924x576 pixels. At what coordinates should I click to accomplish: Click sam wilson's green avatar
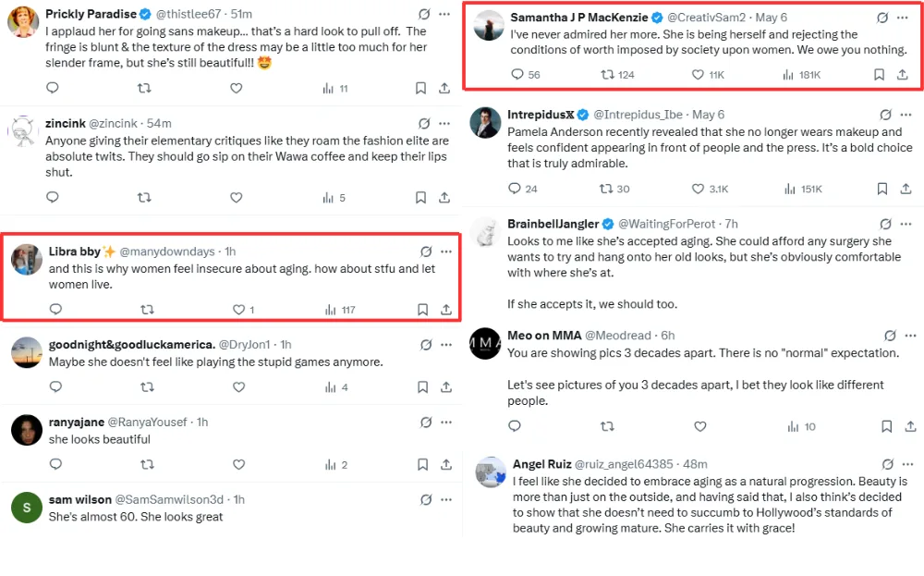26,508
